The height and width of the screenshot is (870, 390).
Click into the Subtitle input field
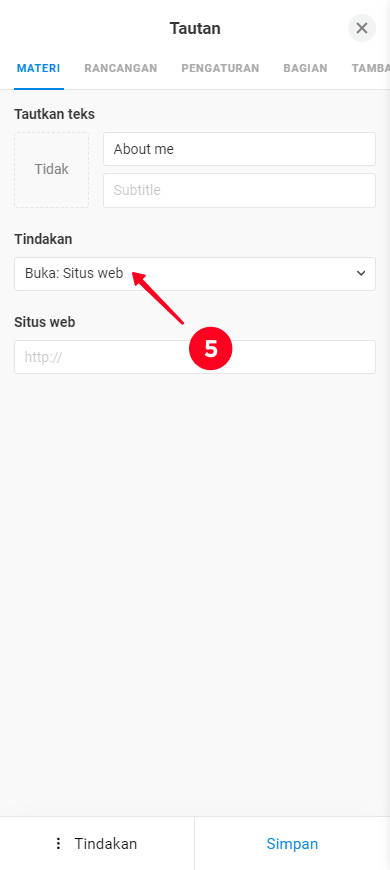[239, 190]
